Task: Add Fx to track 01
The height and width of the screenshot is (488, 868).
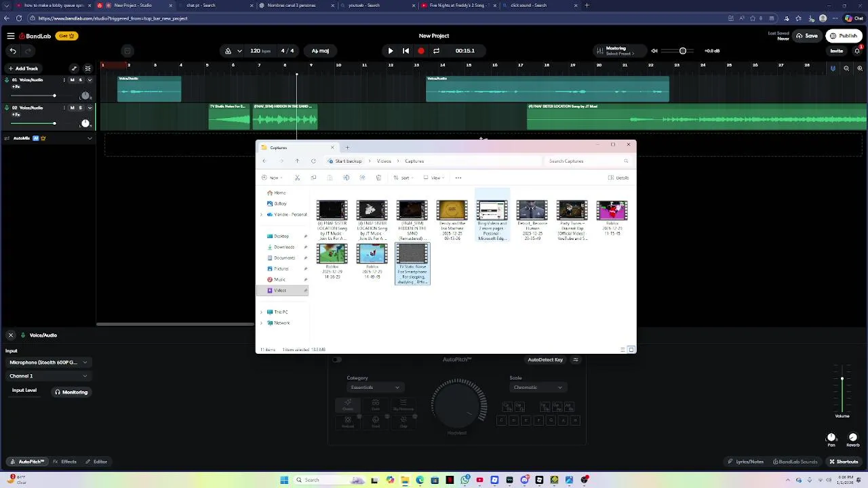Action: click(16, 87)
